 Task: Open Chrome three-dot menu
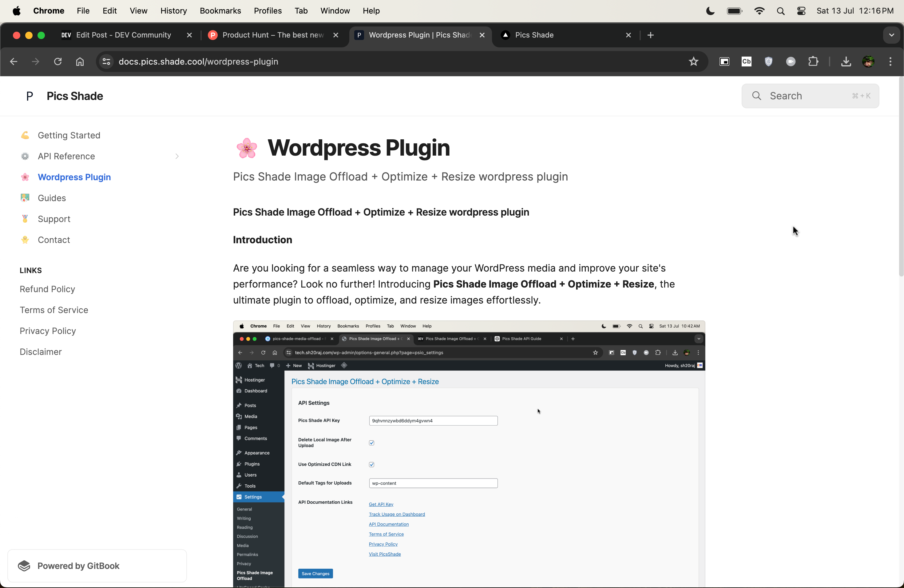tap(890, 62)
